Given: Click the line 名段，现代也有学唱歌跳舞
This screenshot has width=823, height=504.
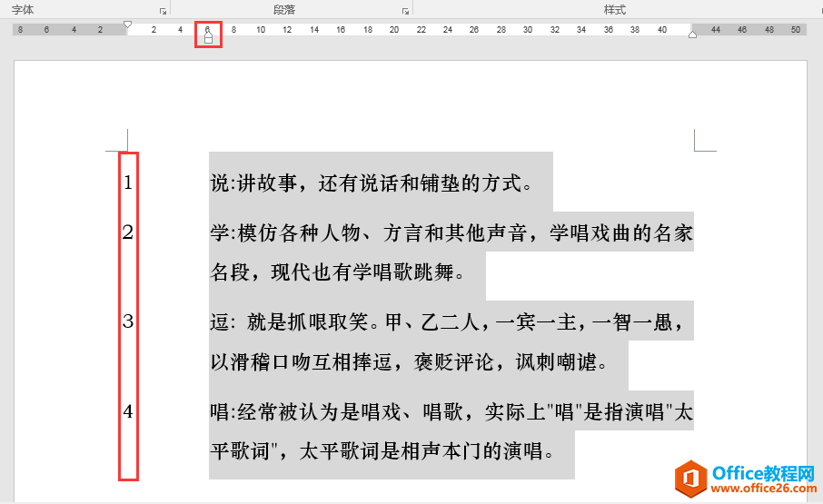Looking at the screenshot, I should click(x=338, y=272).
